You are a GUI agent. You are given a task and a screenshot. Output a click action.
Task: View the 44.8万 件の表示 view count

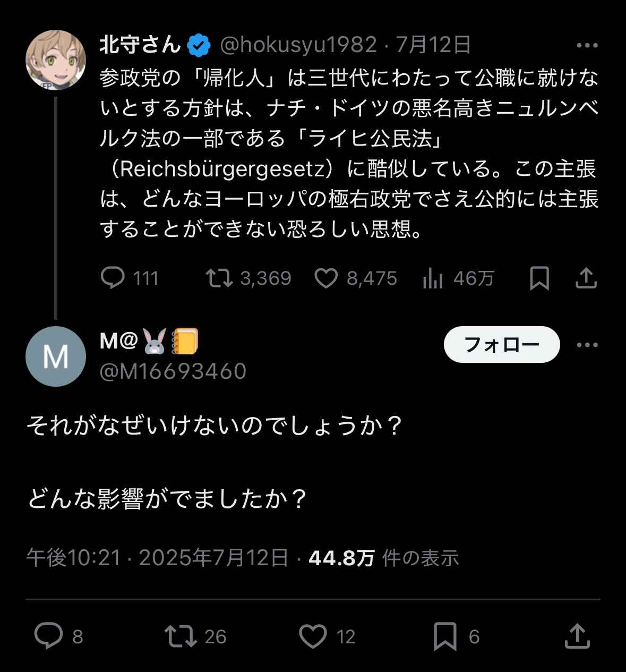point(383,558)
